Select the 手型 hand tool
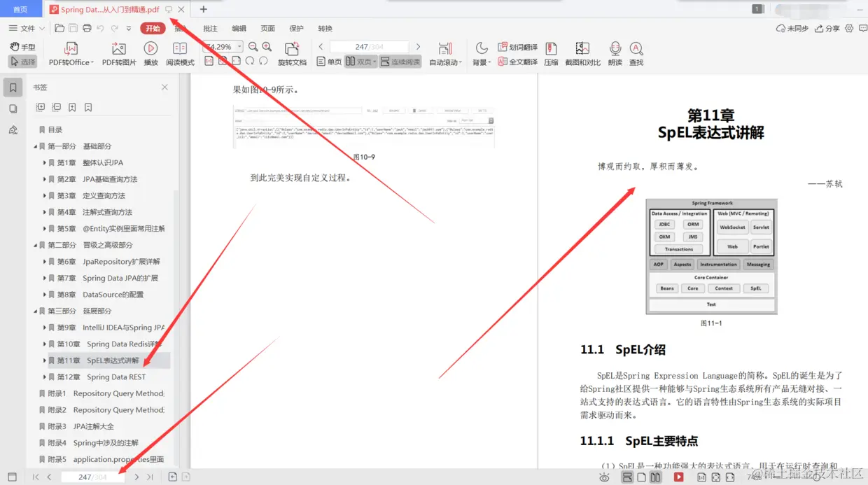 [22, 47]
